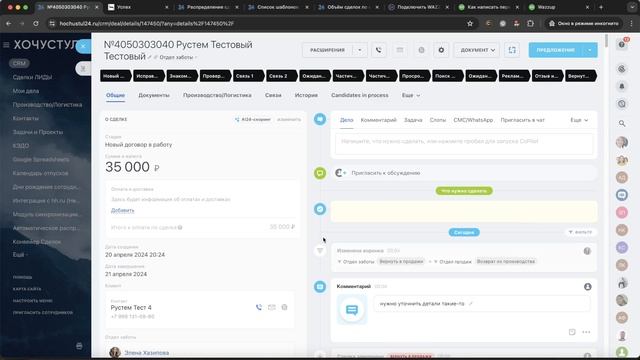
Task: Click the phone call icon in deal header
Action: [x=379, y=50]
